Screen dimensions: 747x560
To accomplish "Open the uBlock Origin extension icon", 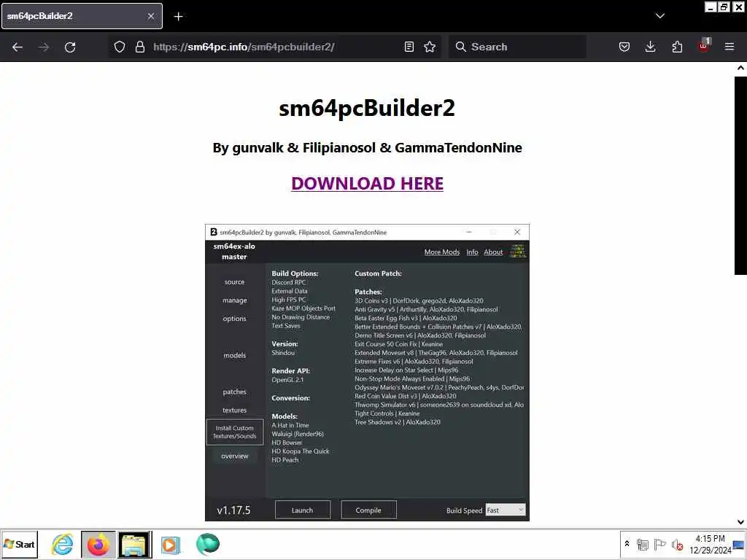I will 704,46.
